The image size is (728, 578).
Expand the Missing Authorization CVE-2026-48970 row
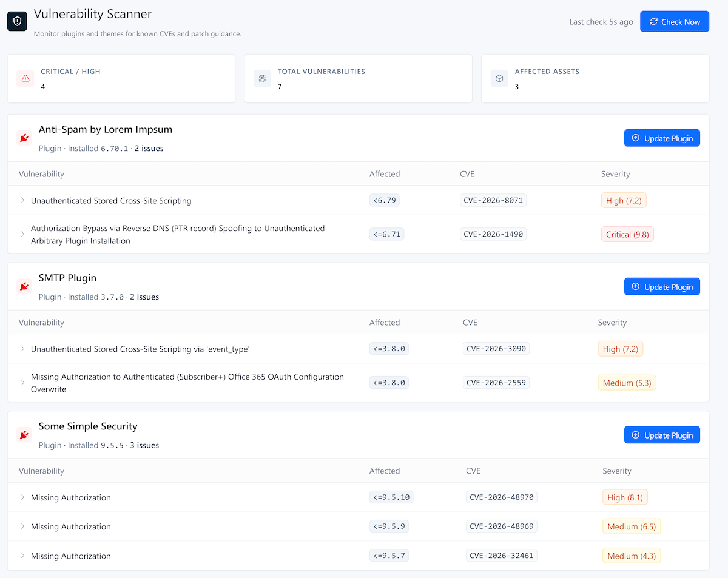point(22,497)
